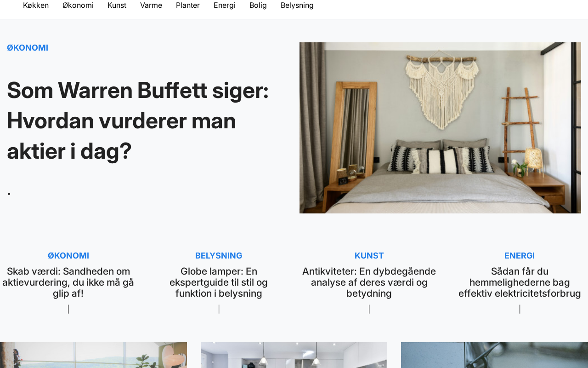The width and height of the screenshot is (588, 368).
Task: Select Belysning in the top navigation
Action: click(297, 6)
